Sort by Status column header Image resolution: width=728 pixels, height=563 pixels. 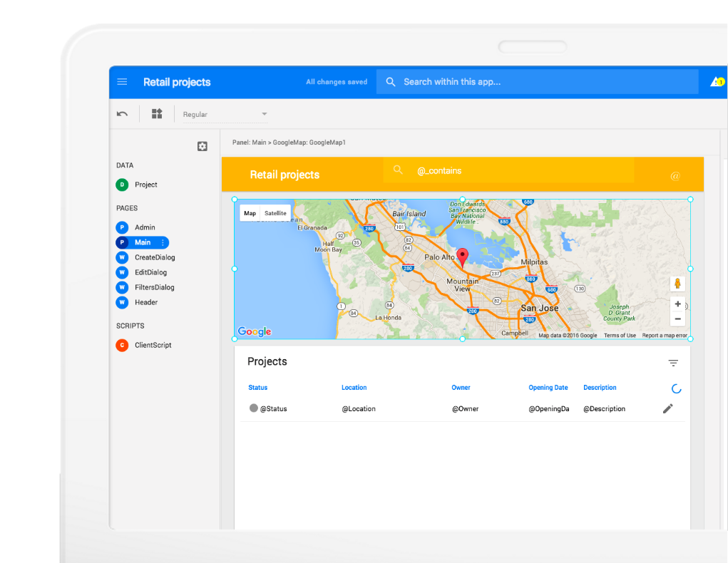pyautogui.click(x=257, y=388)
